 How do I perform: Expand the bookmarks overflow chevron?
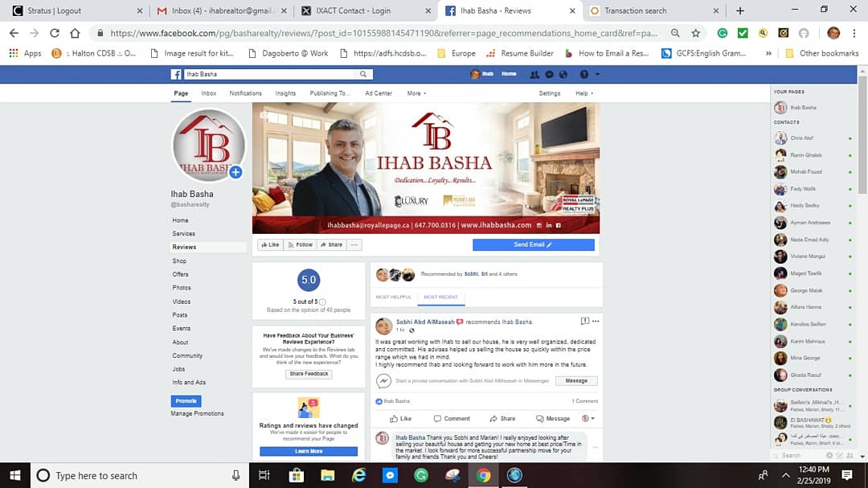[768, 53]
